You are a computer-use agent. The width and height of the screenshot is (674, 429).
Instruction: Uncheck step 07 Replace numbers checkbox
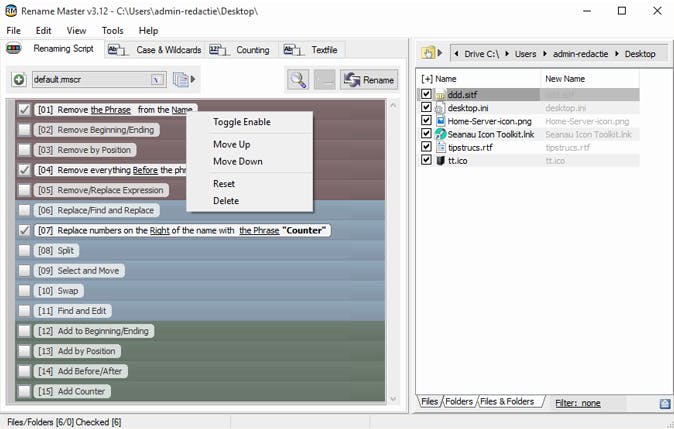coord(25,230)
